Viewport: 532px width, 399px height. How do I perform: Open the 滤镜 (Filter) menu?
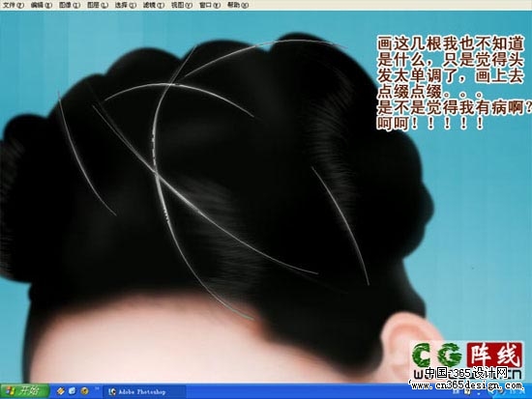(x=154, y=5)
